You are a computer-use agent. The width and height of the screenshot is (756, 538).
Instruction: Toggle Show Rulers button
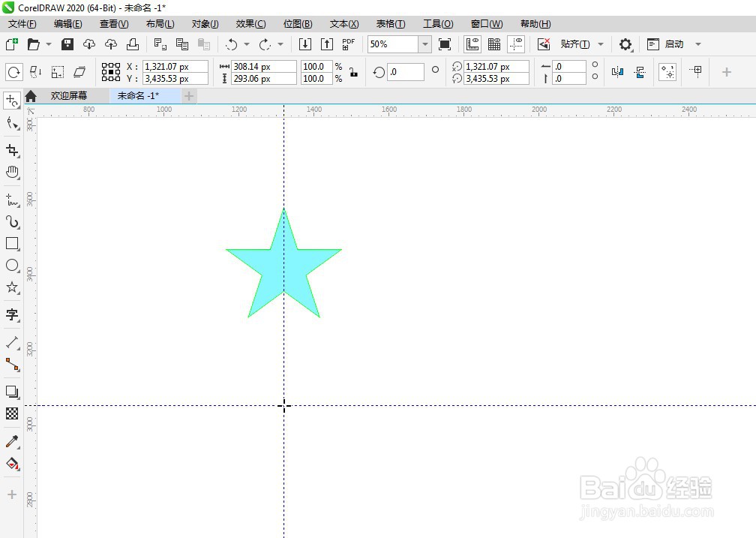coord(472,44)
